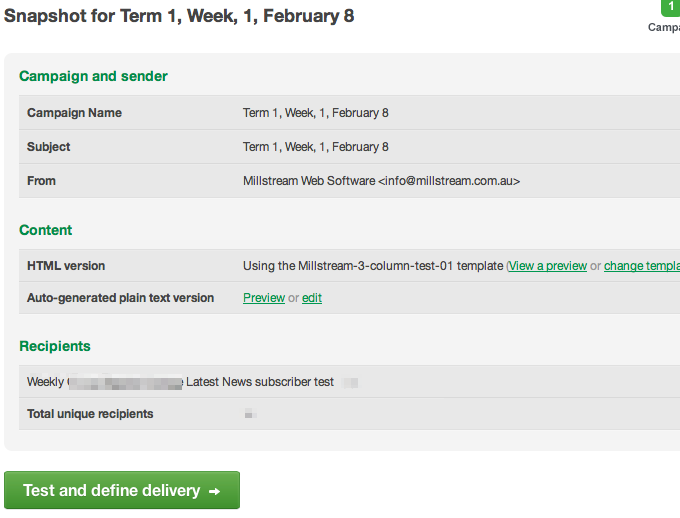Click the Campaign and sender section heading
This screenshot has width=680, height=518.
coord(93,76)
